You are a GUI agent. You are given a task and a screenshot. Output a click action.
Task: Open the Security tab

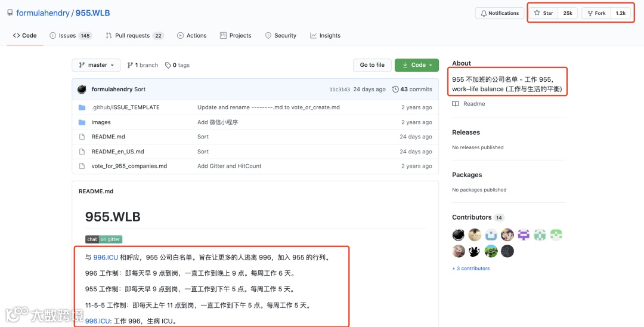(x=280, y=36)
